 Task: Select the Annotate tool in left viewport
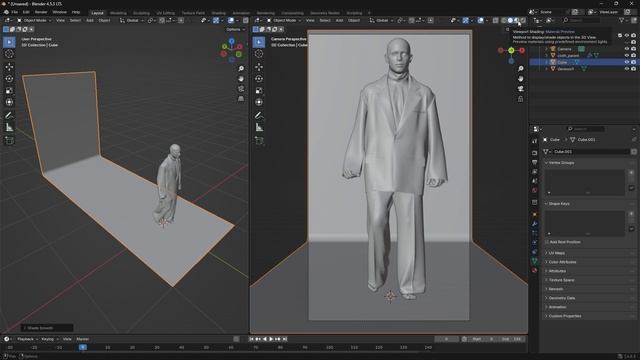pos(9,116)
